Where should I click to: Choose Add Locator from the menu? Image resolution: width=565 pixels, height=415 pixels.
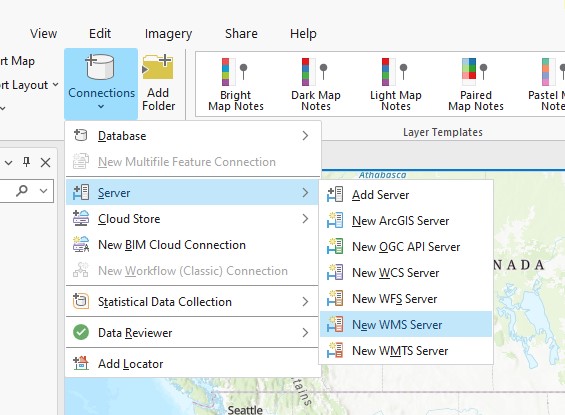(x=193, y=364)
